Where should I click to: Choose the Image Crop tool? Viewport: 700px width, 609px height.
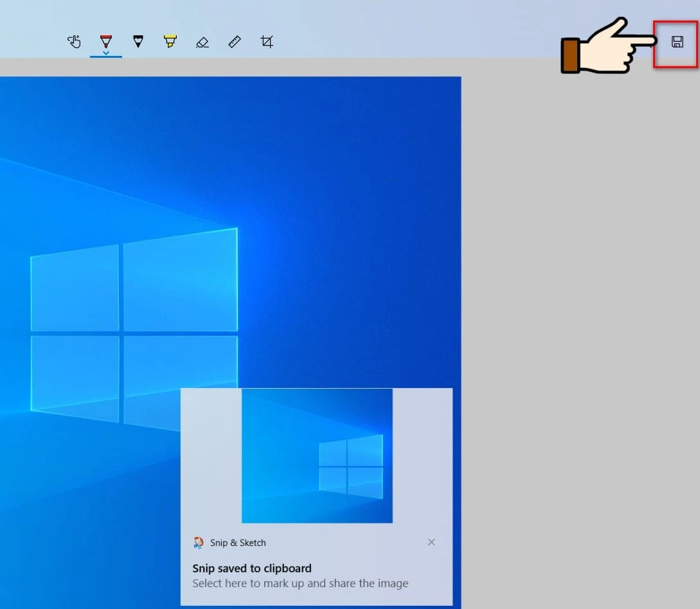pos(267,42)
